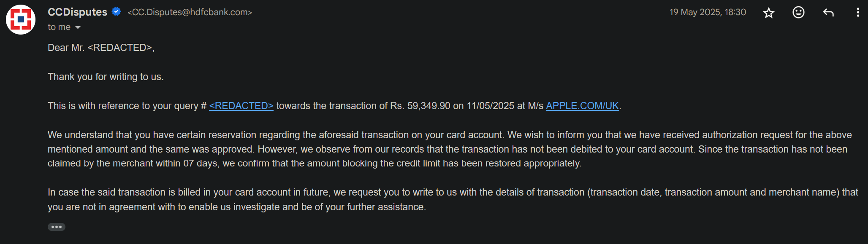Click the 19 May 2025, 18:30 timestamp

(708, 12)
